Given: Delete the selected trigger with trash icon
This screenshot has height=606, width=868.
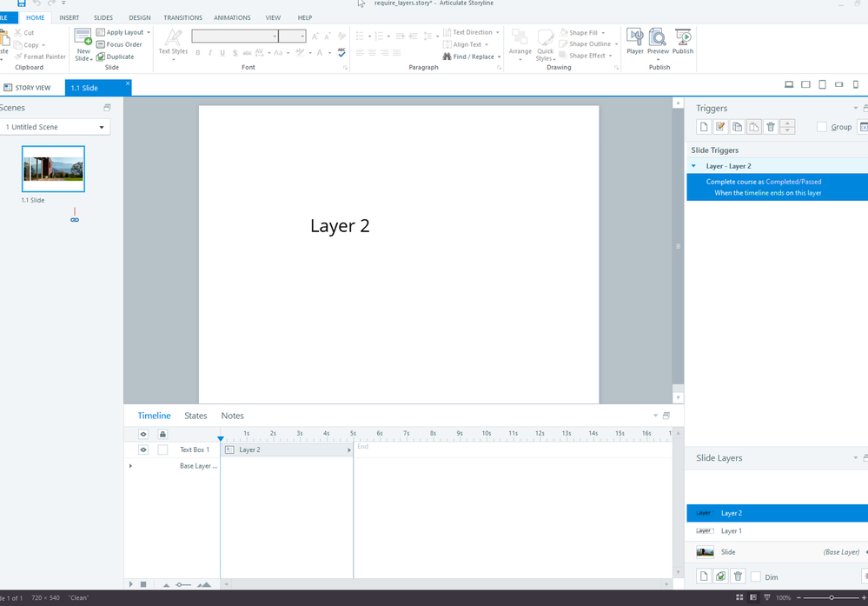Looking at the screenshot, I should [x=770, y=127].
